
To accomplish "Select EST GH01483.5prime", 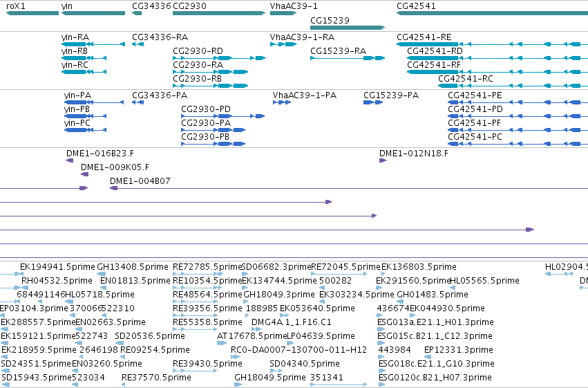I will (x=433, y=295).
